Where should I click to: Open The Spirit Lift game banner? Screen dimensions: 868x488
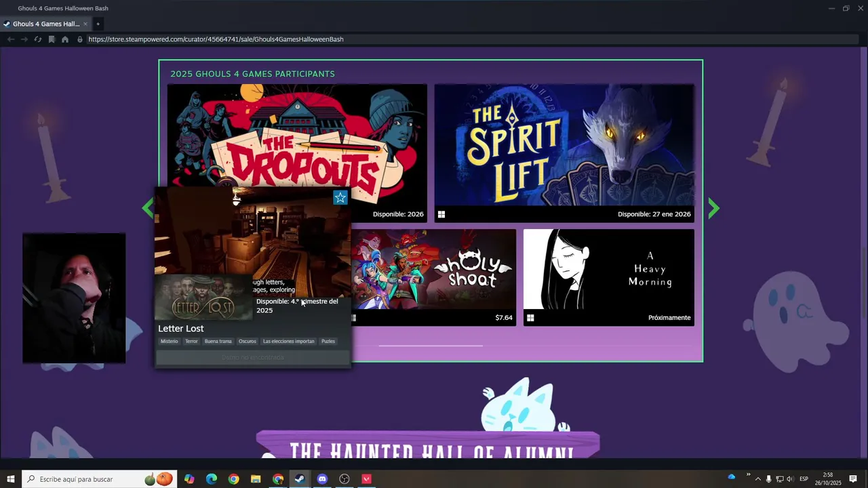point(564,153)
